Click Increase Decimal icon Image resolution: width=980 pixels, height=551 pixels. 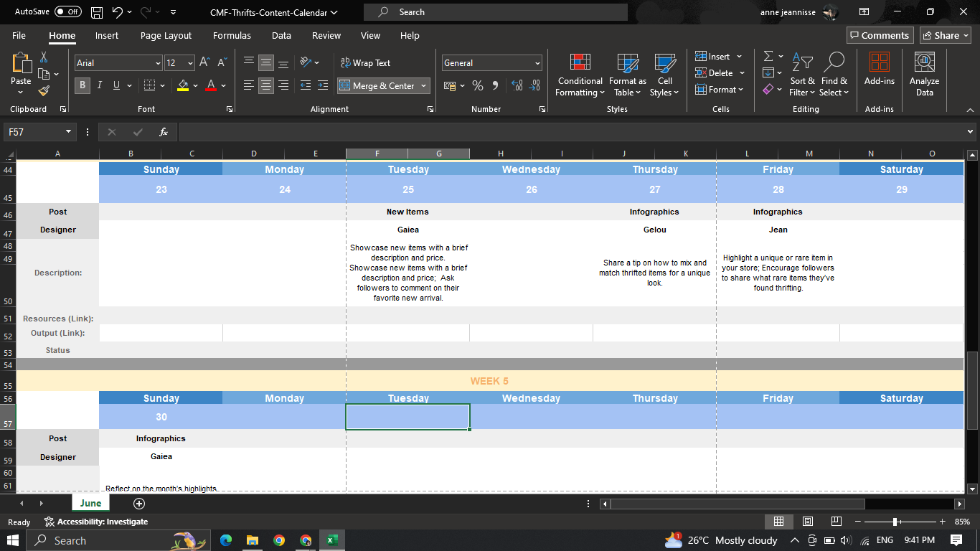(x=517, y=85)
